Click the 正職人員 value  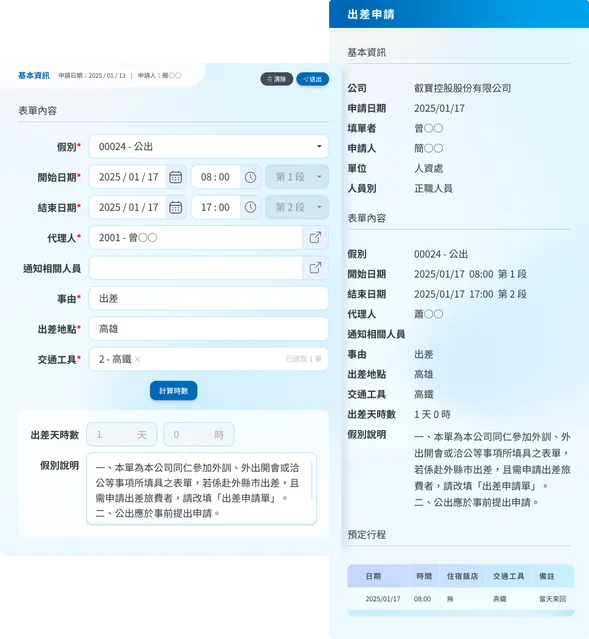click(433, 188)
